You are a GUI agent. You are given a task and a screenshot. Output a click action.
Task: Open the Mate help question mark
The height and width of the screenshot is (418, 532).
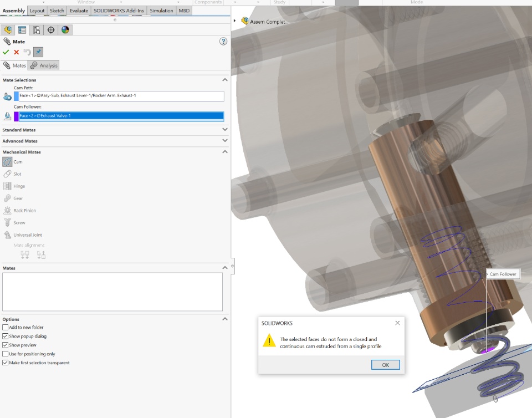tap(223, 42)
